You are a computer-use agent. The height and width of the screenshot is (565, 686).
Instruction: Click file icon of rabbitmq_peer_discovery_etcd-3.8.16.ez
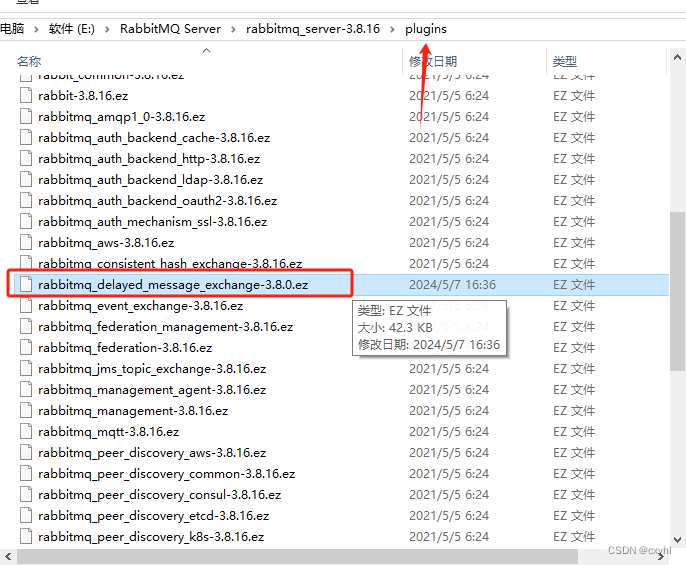[x=26, y=516]
